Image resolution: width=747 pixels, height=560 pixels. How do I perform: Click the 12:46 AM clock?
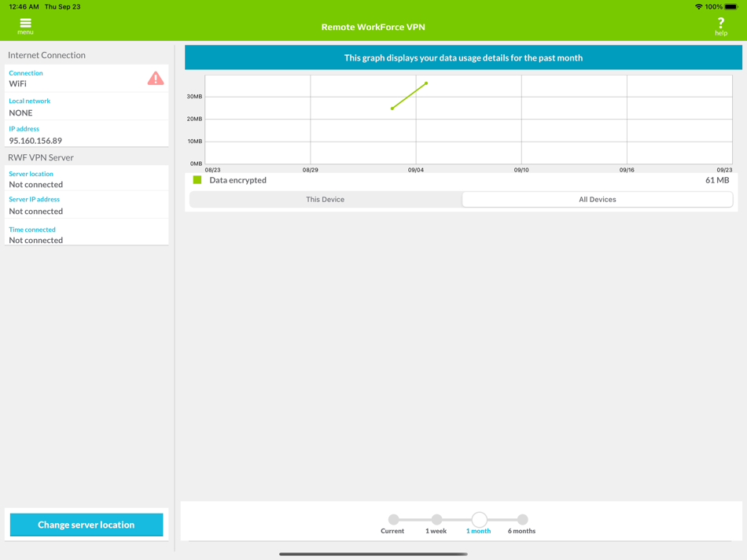(24, 6)
